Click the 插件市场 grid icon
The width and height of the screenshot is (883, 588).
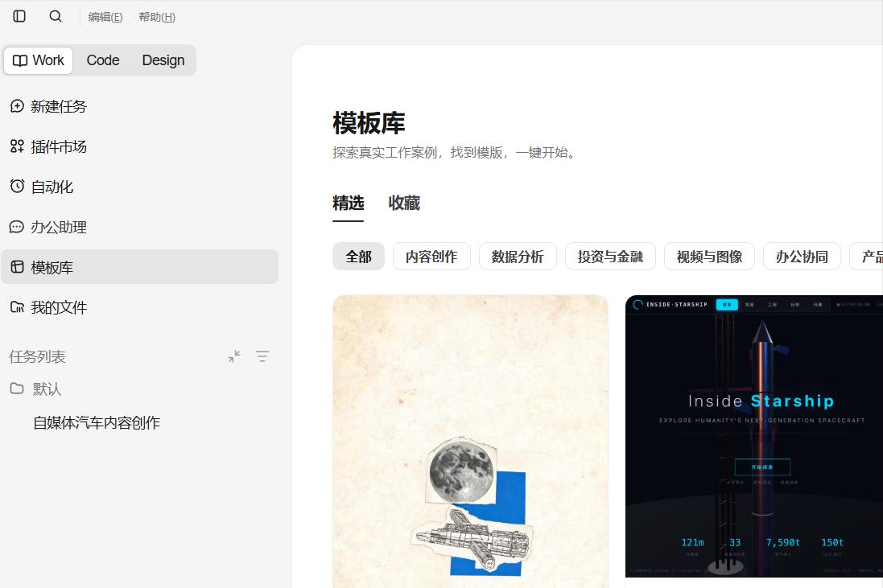click(18, 146)
